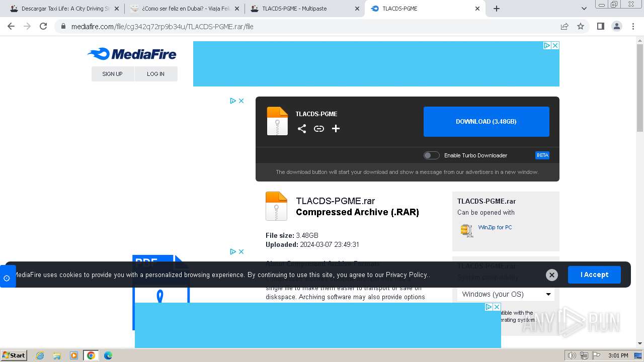Click the share page icon in address bar

565,26
